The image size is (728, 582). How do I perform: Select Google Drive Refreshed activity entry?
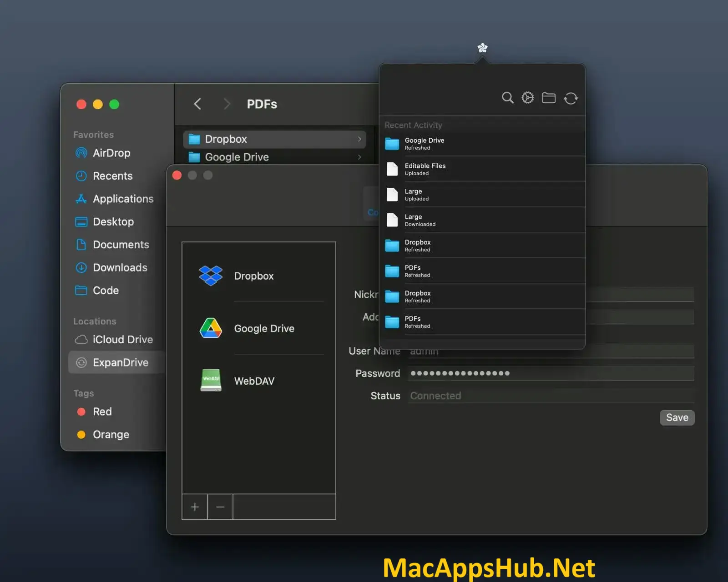tap(482, 144)
